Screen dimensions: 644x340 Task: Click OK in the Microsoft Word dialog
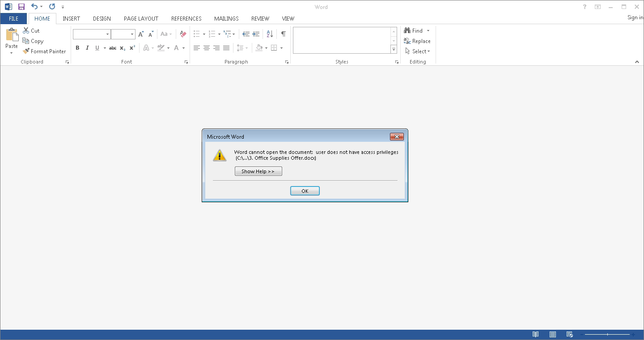click(305, 191)
